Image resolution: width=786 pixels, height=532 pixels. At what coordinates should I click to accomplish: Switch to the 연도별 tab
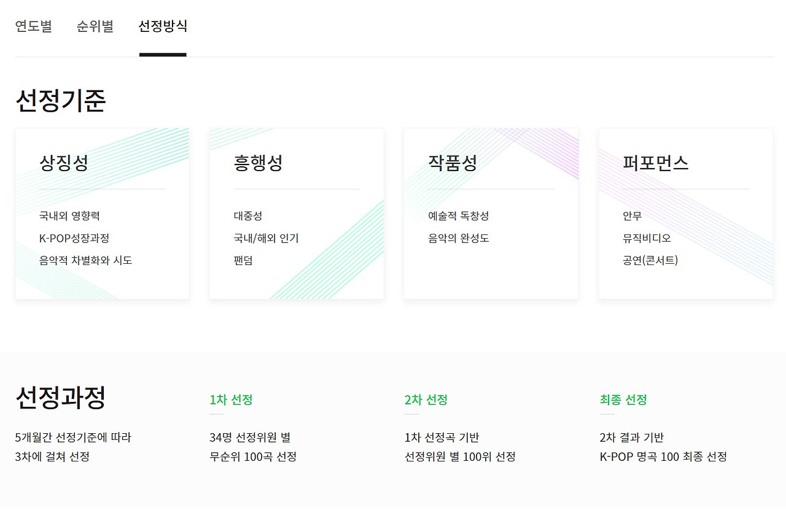click(x=33, y=26)
